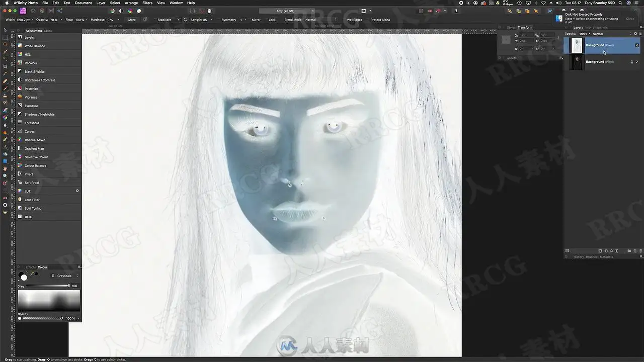The height and width of the screenshot is (362, 644).
Task: Click the primary colour swatch circle
Action: click(x=24, y=278)
